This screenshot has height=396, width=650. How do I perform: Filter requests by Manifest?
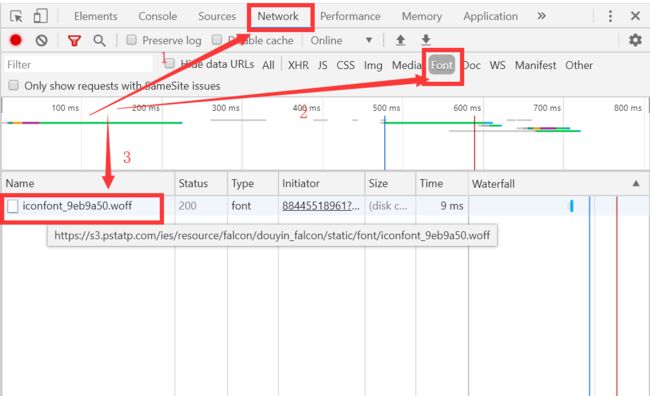tap(536, 65)
